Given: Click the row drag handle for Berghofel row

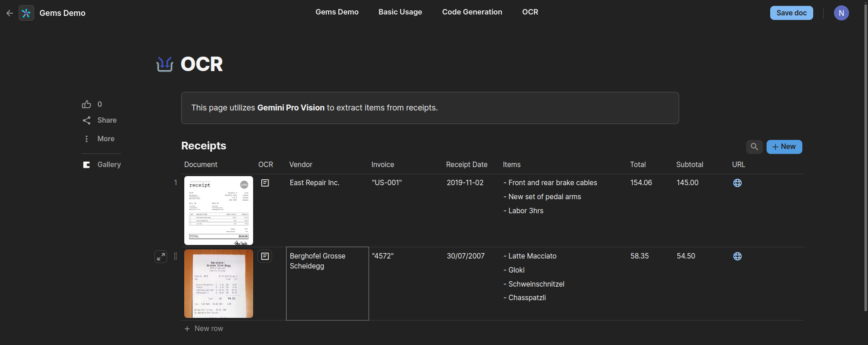Looking at the screenshot, I should (x=176, y=256).
